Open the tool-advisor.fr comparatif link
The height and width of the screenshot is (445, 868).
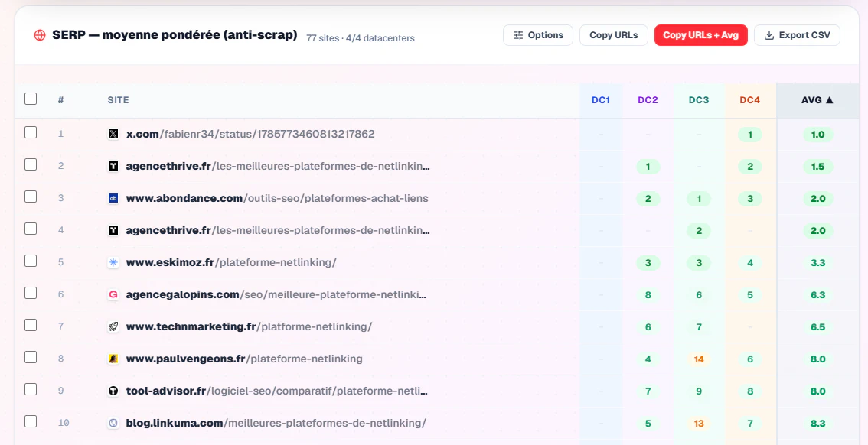point(277,391)
